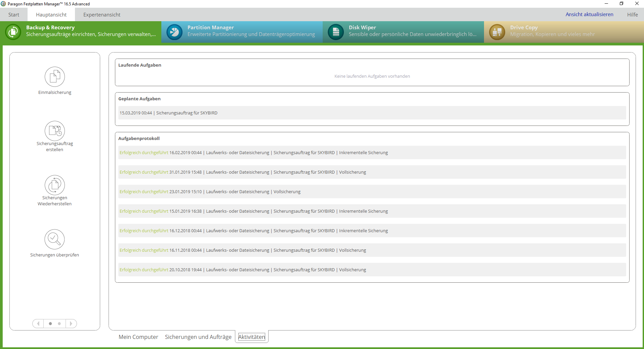Select the Disk Wiper banner title
The width and height of the screenshot is (644, 349).
pyautogui.click(x=362, y=27)
